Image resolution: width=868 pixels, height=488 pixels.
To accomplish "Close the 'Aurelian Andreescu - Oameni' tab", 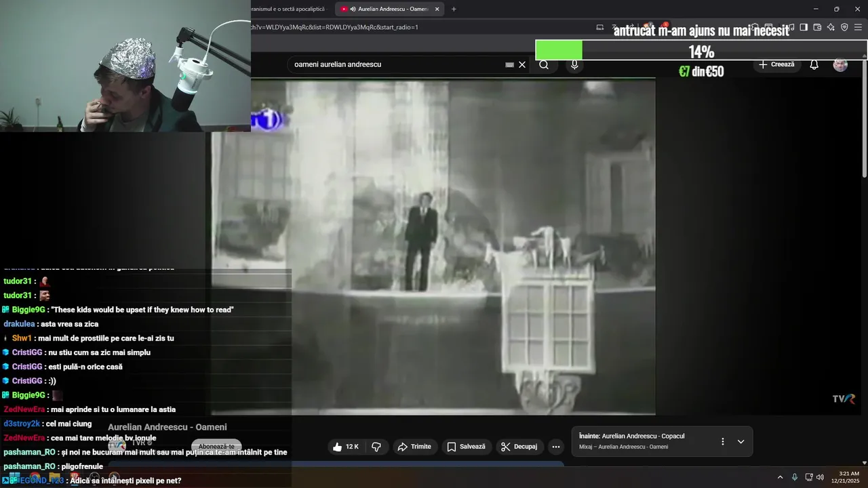I will pyautogui.click(x=437, y=9).
